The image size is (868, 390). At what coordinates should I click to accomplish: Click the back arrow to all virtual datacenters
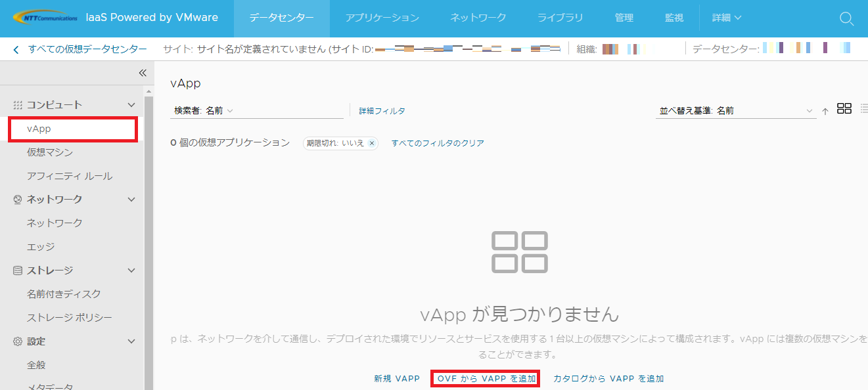tap(16, 49)
